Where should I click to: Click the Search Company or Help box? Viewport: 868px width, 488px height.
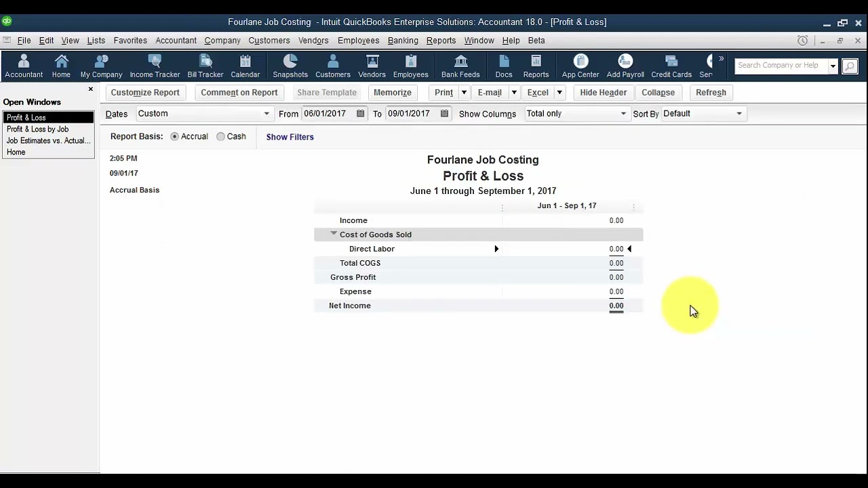tap(781, 66)
